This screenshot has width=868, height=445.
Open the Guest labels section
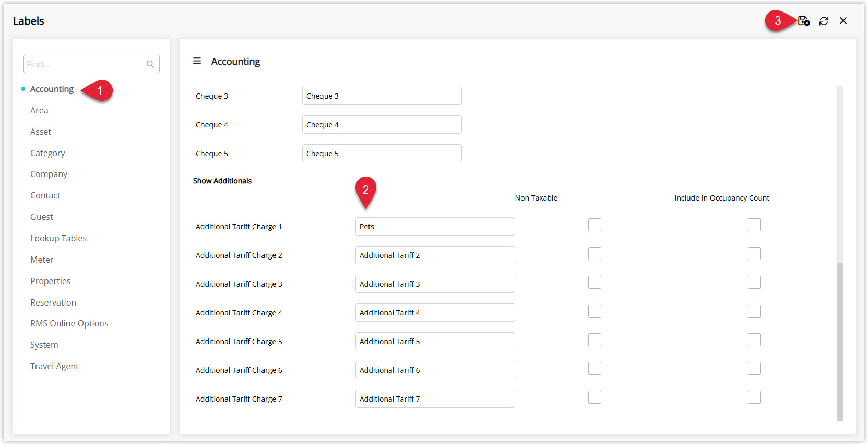tap(42, 217)
